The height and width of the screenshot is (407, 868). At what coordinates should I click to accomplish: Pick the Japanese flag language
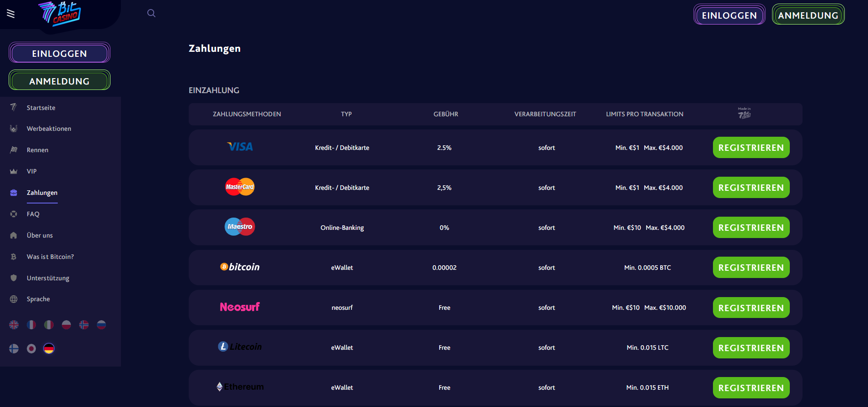click(x=31, y=348)
